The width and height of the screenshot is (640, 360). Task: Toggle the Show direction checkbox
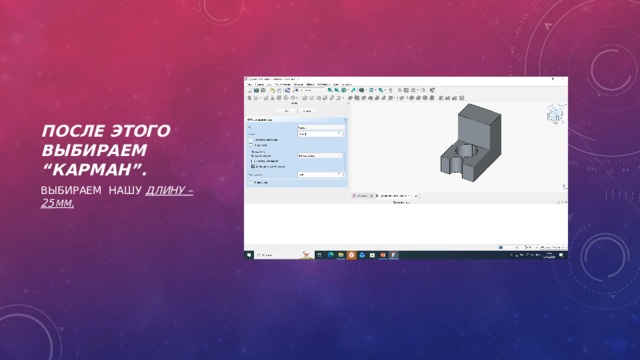point(253,161)
